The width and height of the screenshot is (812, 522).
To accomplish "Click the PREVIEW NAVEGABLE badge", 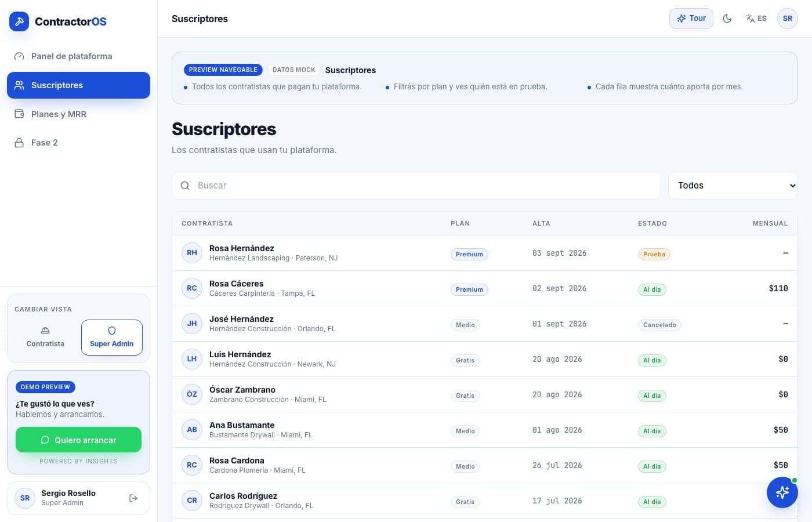I will tap(223, 70).
